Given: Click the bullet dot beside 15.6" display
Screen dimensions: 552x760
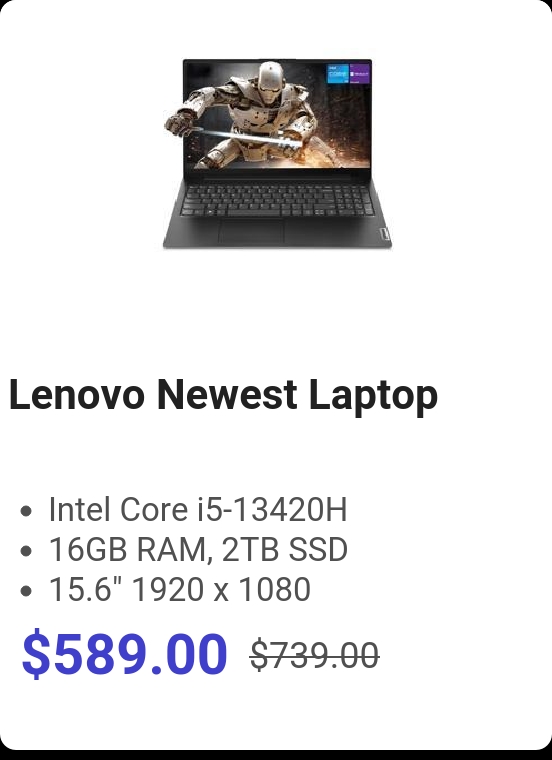Looking at the screenshot, I should pyautogui.click(x=27, y=591).
